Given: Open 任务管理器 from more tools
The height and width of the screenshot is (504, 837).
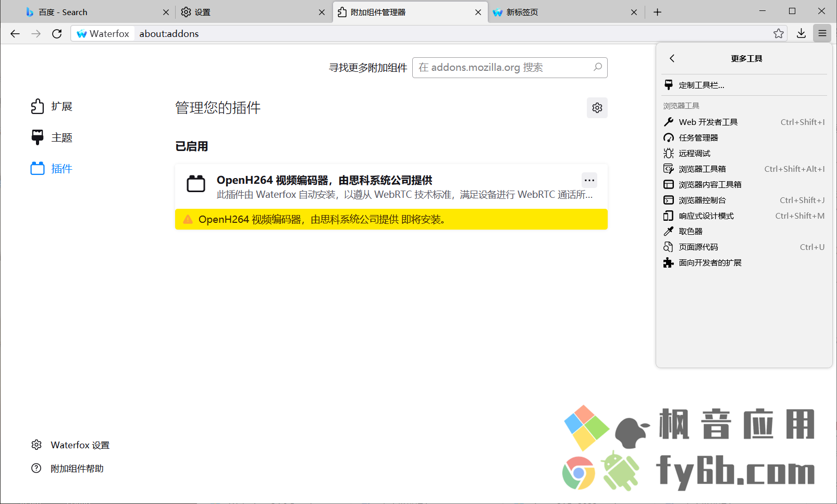Looking at the screenshot, I should (744, 137).
